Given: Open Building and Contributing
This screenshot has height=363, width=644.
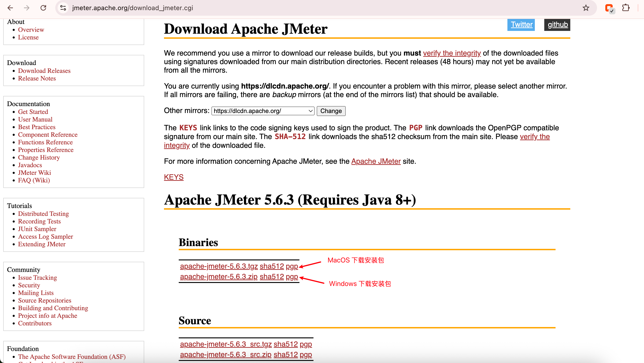Looking at the screenshot, I should (x=53, y=308).
